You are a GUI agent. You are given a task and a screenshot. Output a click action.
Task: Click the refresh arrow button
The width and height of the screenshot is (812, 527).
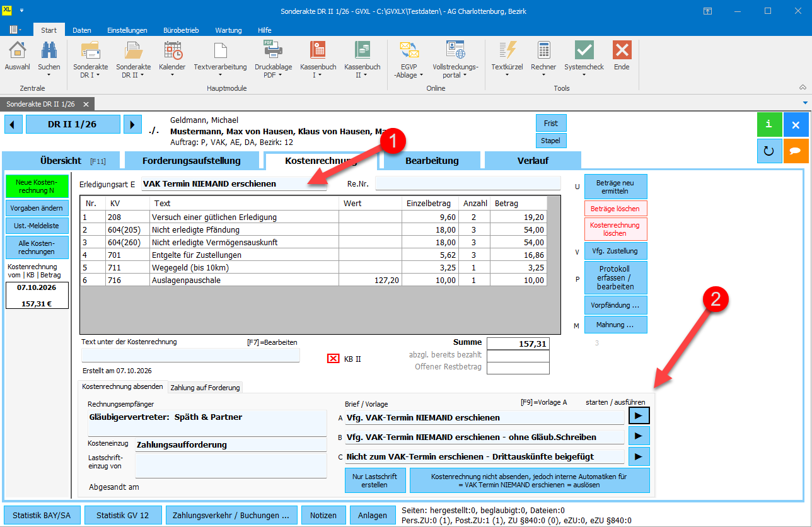(769, 151)
